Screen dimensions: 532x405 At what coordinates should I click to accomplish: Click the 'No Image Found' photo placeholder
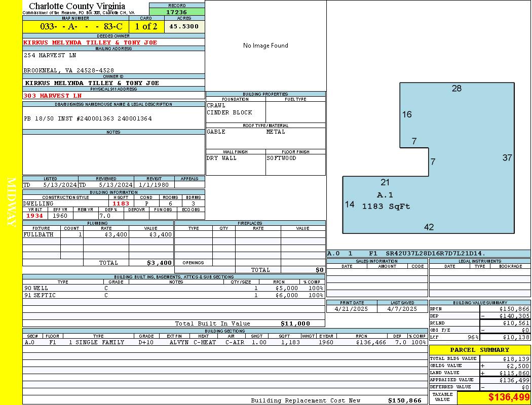265,46
